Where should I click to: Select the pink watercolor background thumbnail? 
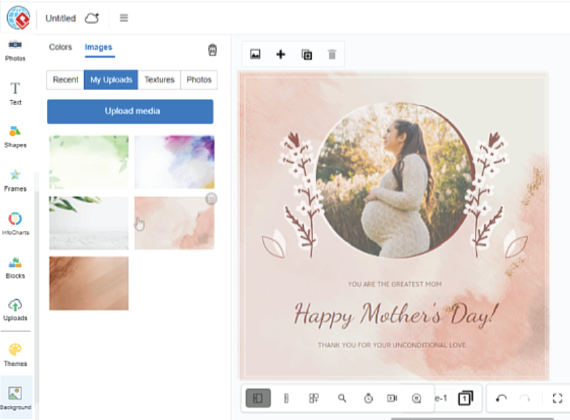[x=174, y=223]
